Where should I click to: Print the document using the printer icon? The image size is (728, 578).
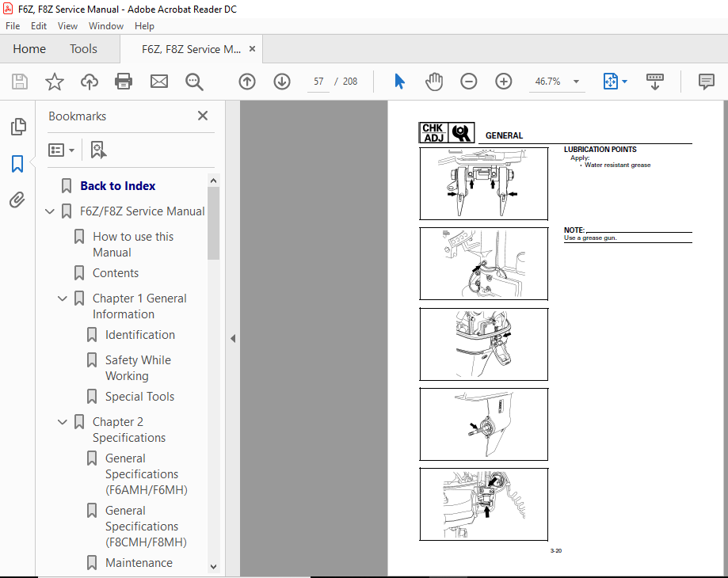tap(124, 82)
